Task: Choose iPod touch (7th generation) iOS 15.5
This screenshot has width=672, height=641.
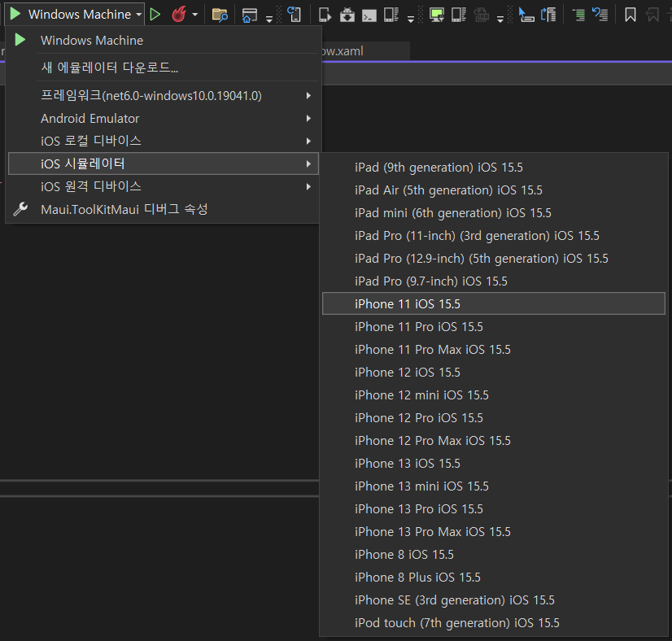Action: 493,622
